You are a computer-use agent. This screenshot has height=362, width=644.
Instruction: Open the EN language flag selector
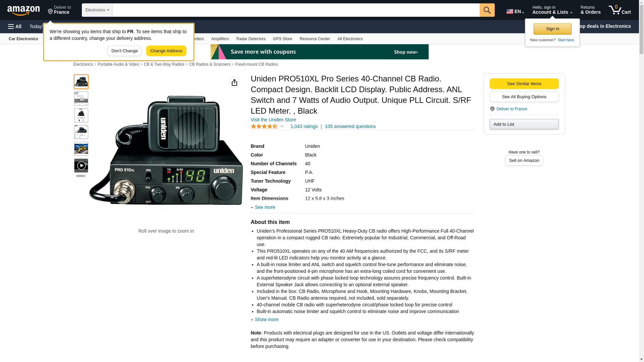click(x=515, y=11)
